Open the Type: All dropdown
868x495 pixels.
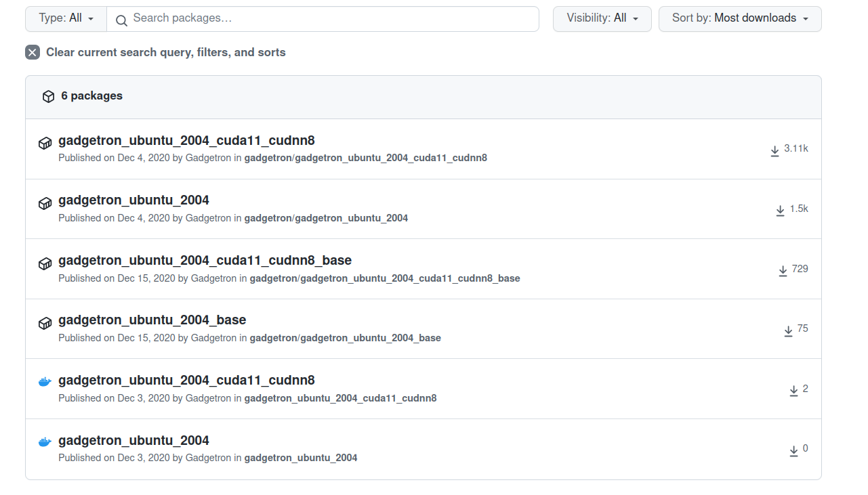click(x=65, y=18)
